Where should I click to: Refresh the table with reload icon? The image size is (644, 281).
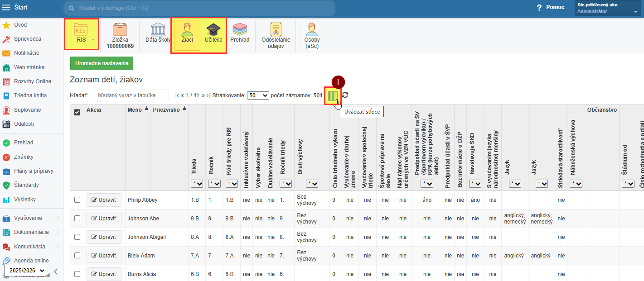(x=345, y=95)
